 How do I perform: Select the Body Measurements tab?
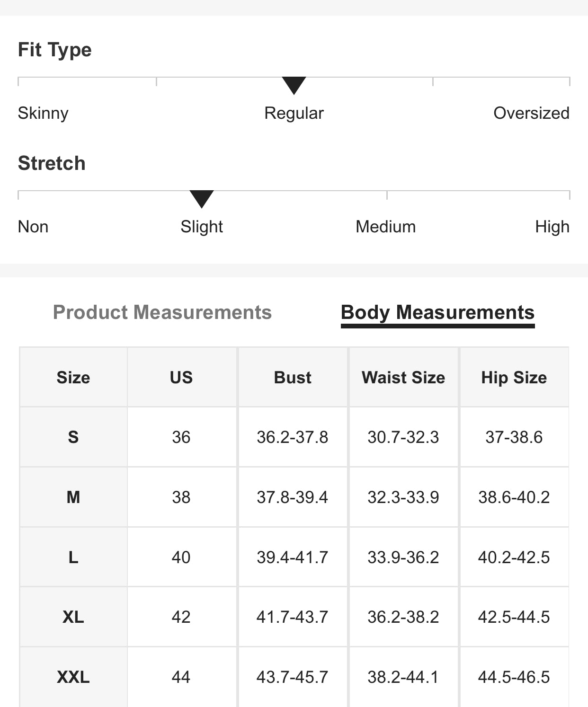(x=437, y=312)
